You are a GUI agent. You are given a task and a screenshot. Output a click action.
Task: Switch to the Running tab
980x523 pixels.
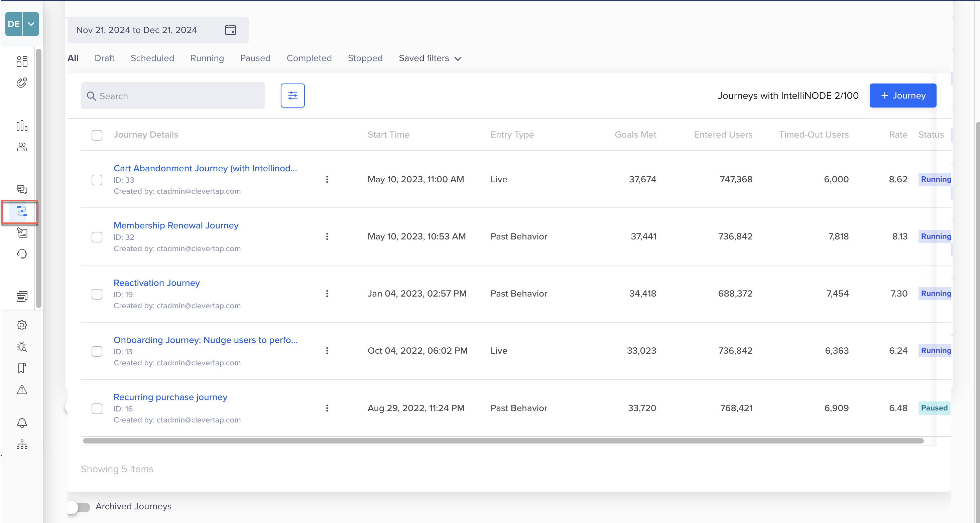207,58
